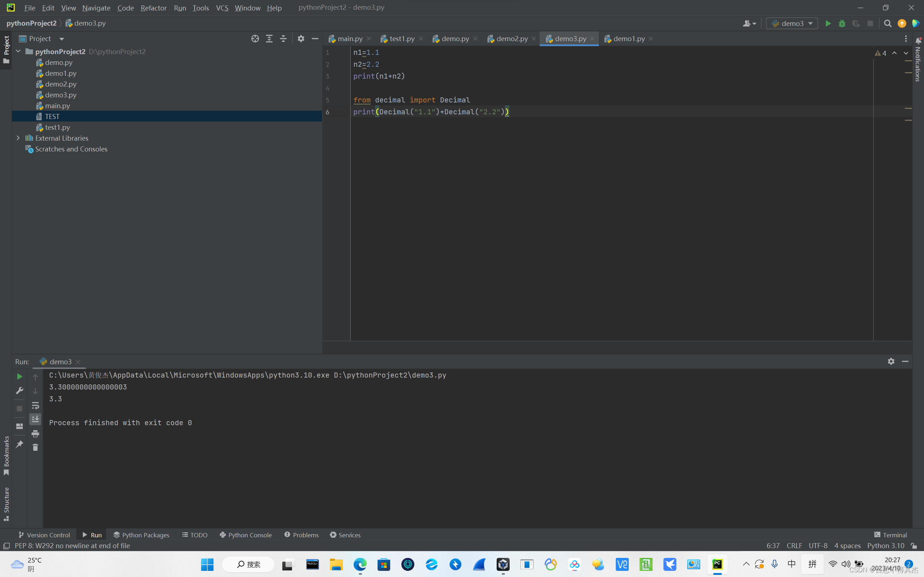
Task: Click Python 3.10 interpreter in status bar
Action: [x=885, y=546]
